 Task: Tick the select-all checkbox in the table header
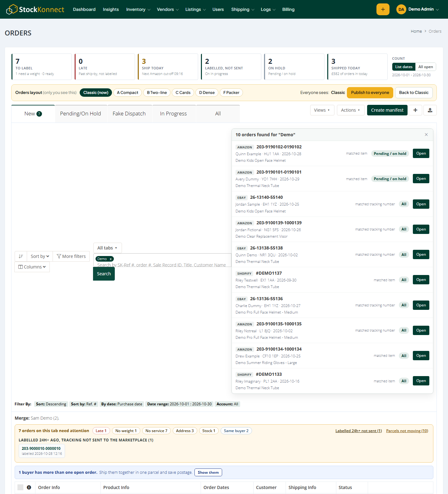[21, 487]
